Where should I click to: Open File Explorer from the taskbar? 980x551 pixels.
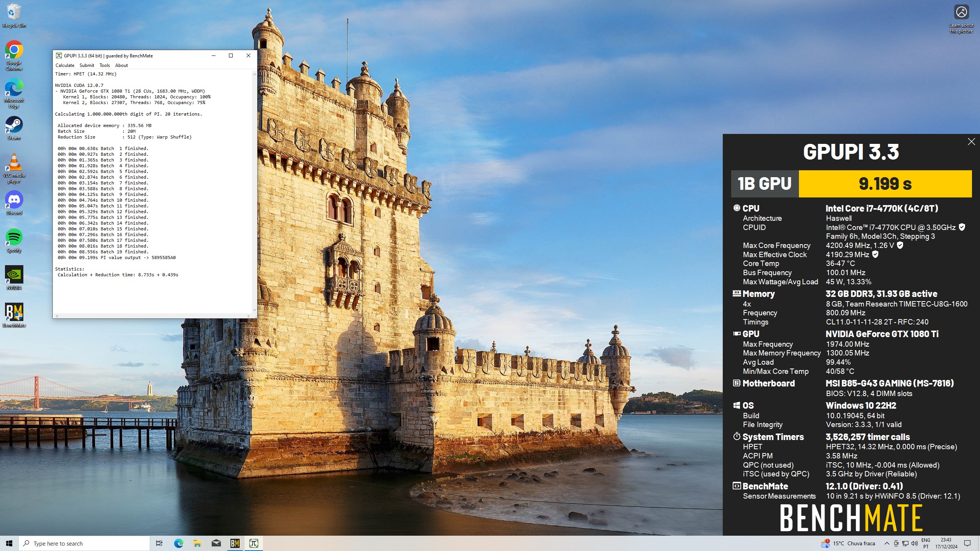click(x=197, y=543)
